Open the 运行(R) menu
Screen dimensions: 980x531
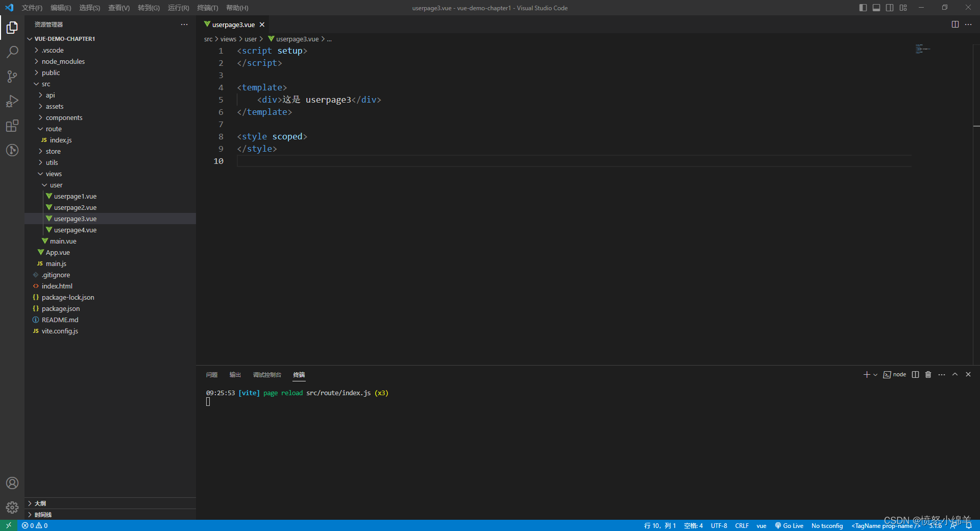179,8
